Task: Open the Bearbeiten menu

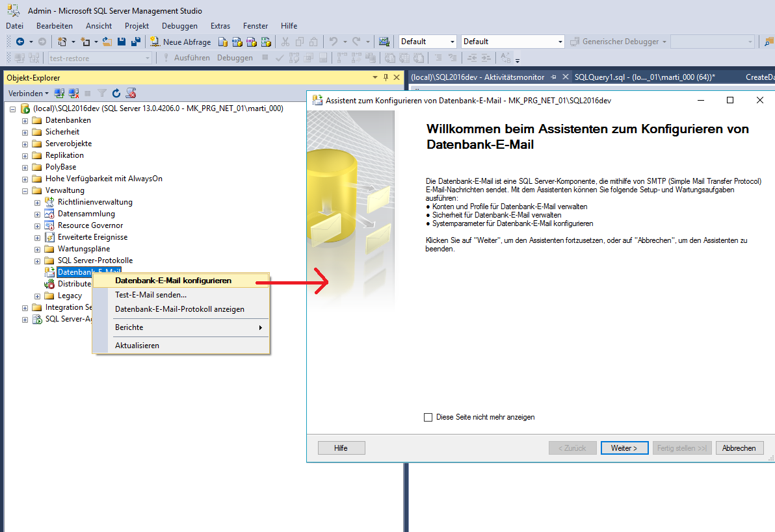Action: 55,26
